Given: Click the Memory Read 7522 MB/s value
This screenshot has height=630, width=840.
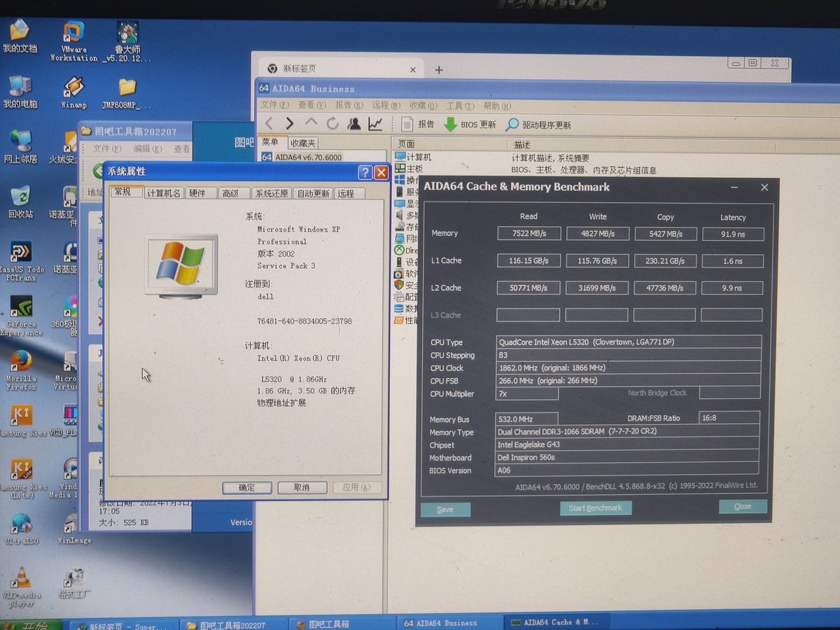Looking at the screenshot, I should (529, 234).
